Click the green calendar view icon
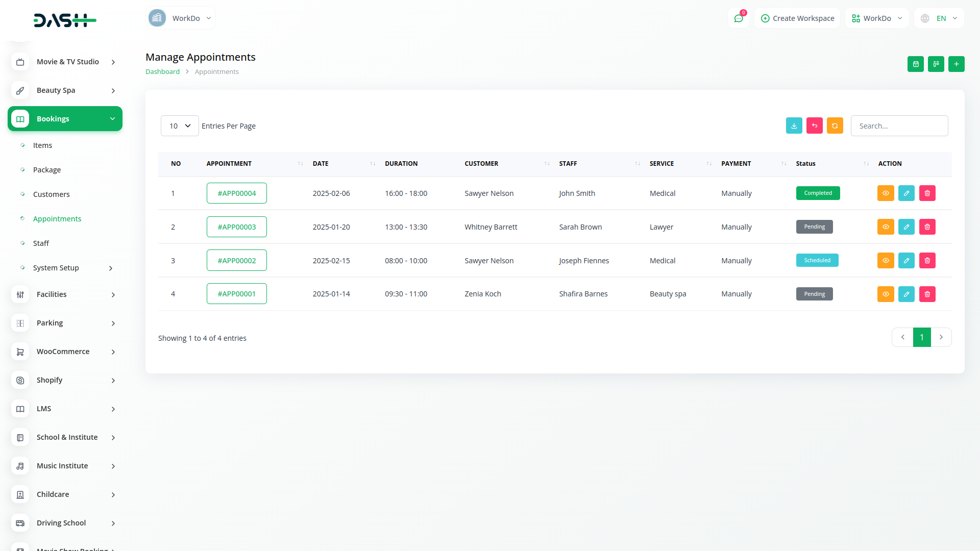This screenshot has height=551, width=980. 915,64
